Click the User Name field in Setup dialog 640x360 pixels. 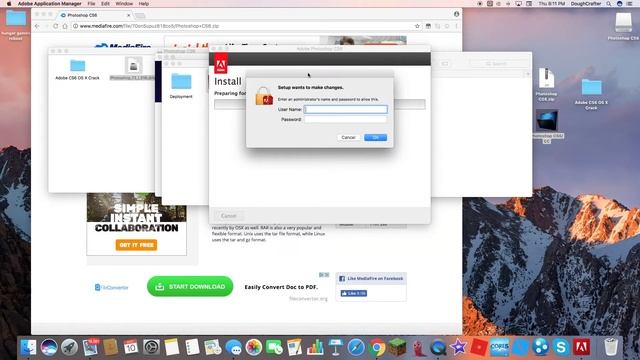pyautogui.click(x=346, y=109)
